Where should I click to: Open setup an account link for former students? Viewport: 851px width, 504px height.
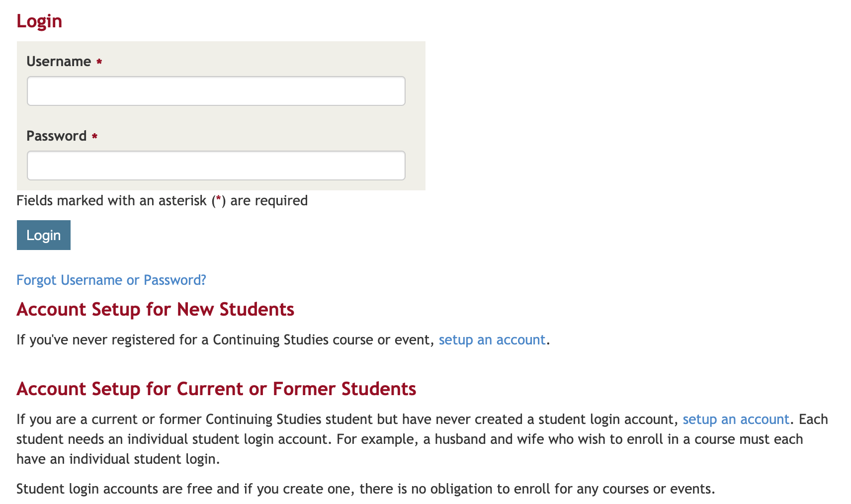click(x=736, y=420)
